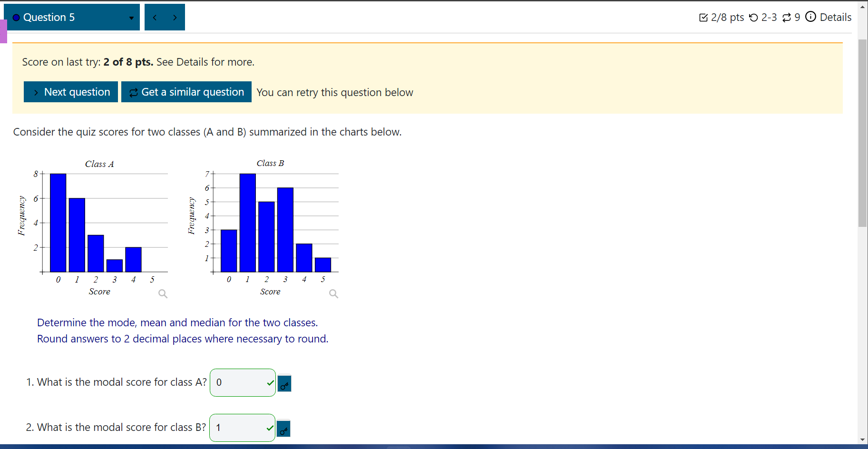Click the refresh arrows icon in Get a similar question
The height and width of the screenshot is (449, 868).
click(x=133, y=92)
